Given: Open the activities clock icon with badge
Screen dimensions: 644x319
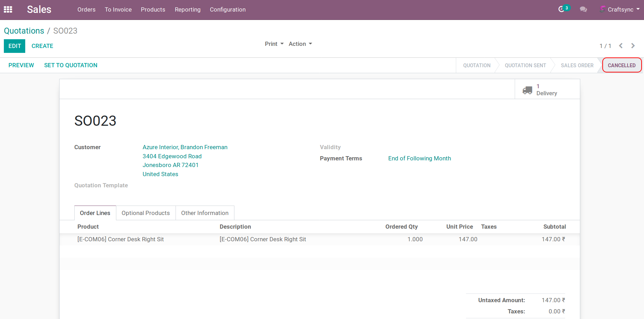Looking at the screenshot, I should 562,9.
